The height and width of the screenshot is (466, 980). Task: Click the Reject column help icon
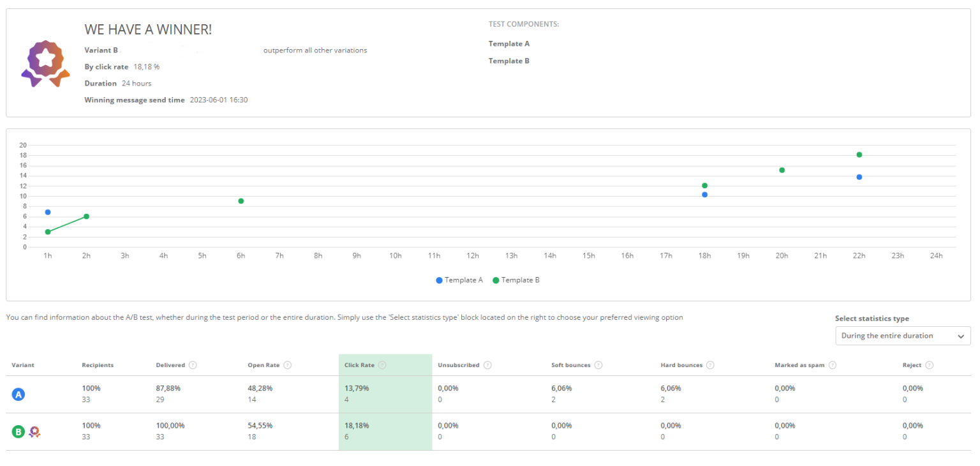click(x=929, y=365)
